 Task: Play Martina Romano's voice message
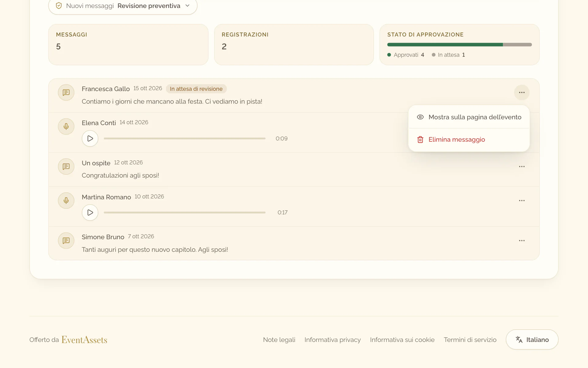[x=90, y=213]
